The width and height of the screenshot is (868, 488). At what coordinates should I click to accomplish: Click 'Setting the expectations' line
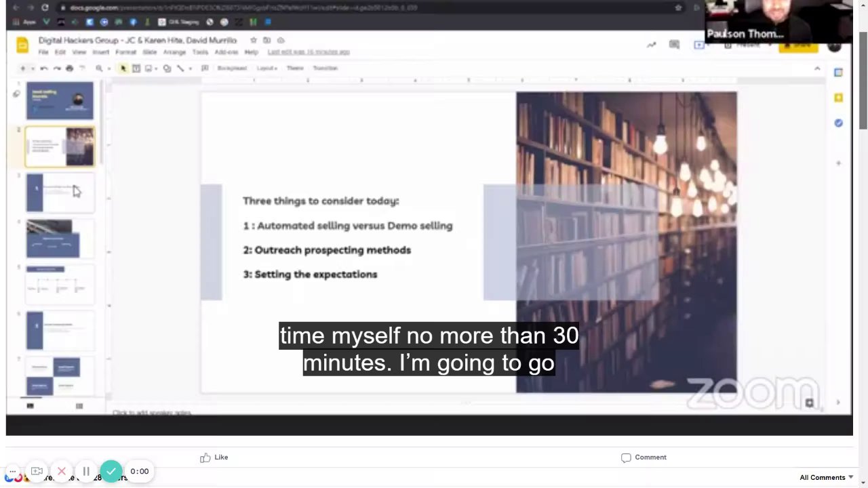(315, 274)
